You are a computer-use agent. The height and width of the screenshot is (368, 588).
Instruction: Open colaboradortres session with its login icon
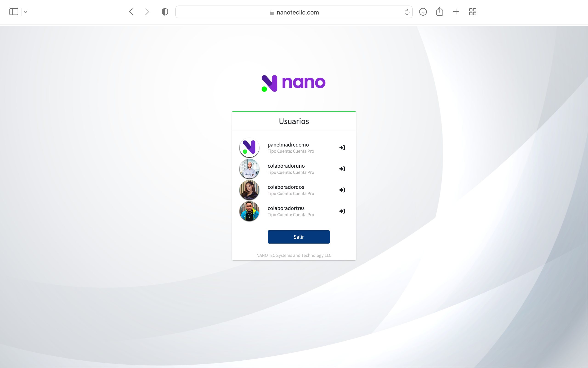pyautogui.click(x=342, y=211)
